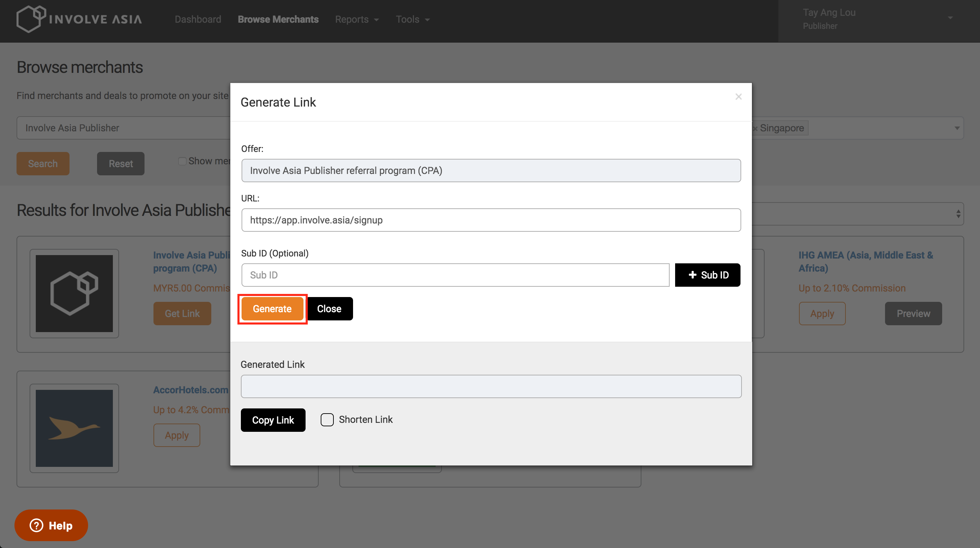Screen dimensions: 980x548
Task: Click the AccorHotels logo thumbnail
Action: (x=74, y=428)
